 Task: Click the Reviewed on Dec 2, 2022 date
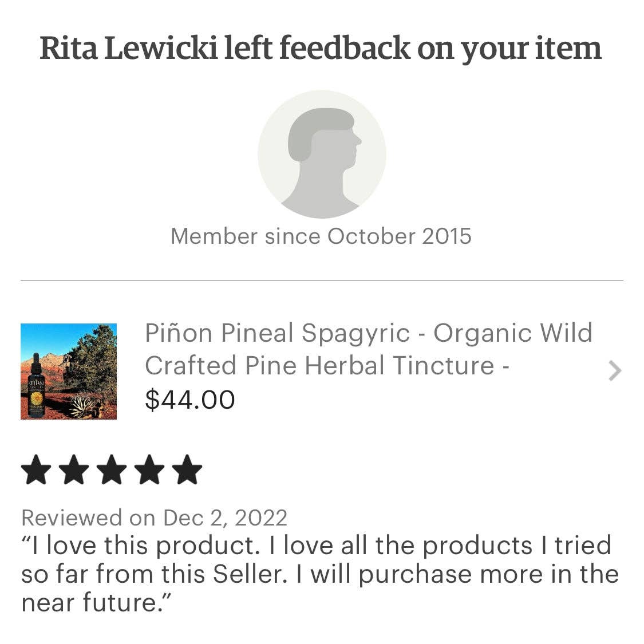pyautogui.click(x=156, y=518)
